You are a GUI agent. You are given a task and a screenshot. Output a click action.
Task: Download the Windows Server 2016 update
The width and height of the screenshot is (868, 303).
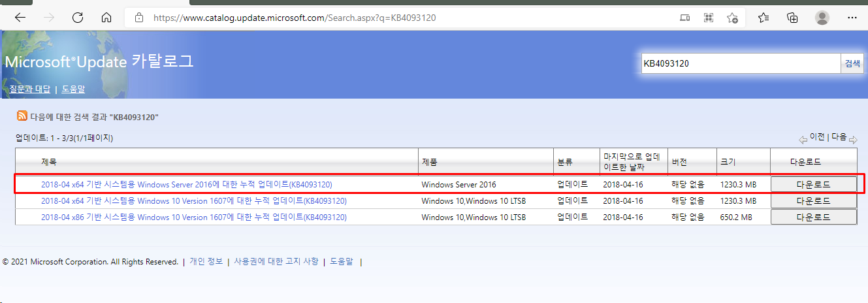[x=813, y=185]
